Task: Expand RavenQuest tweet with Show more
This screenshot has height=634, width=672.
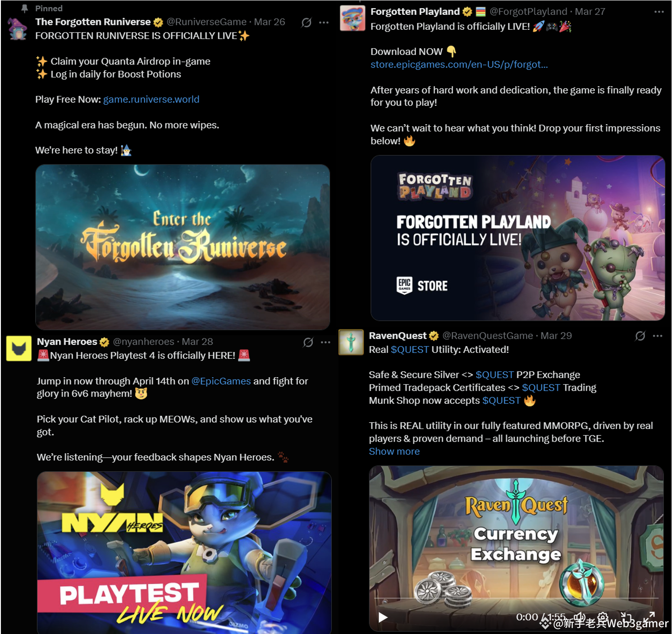Action: (394, 452)
